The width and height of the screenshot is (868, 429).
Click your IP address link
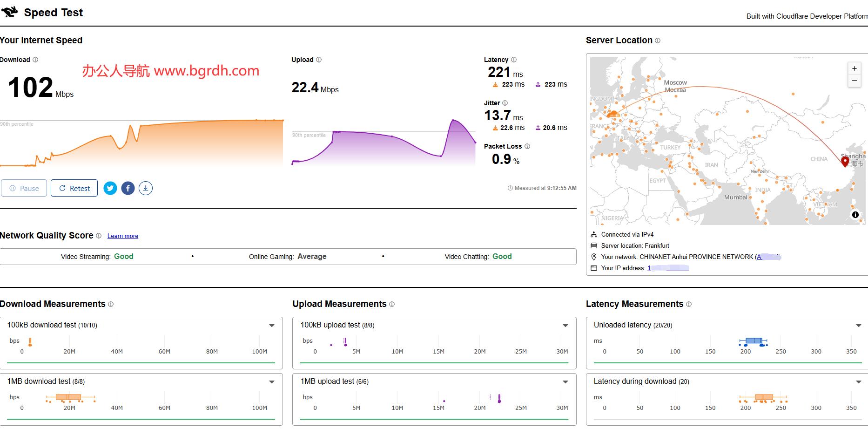pyautogui.click(x=668, y=268)
